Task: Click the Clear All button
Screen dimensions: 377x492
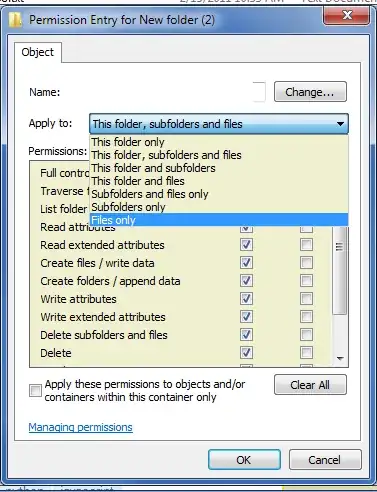Action: click(310, 385)
